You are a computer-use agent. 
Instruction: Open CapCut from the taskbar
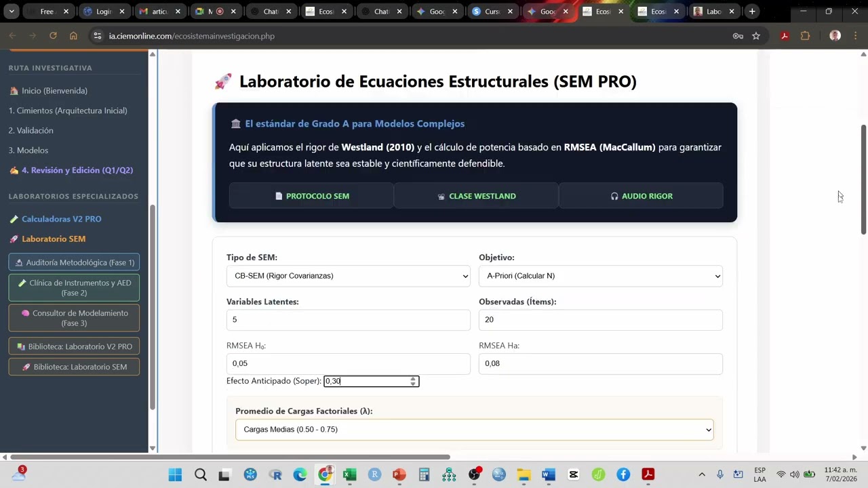[x=574, y=474]
